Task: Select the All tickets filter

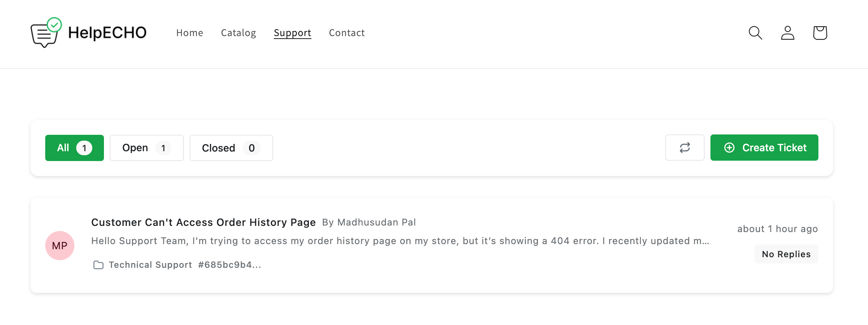Action: (74, 148)
